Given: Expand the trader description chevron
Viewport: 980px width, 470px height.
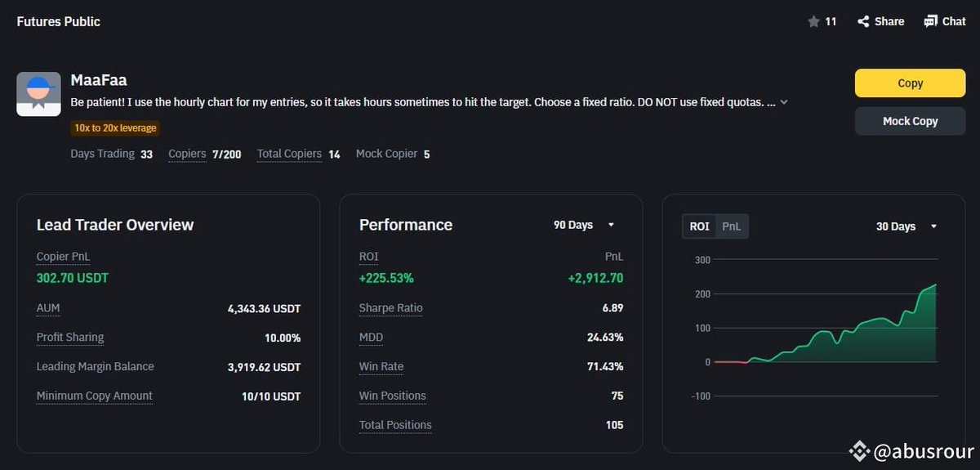Looking at the screenshot, I should click(x=784, y=103).
